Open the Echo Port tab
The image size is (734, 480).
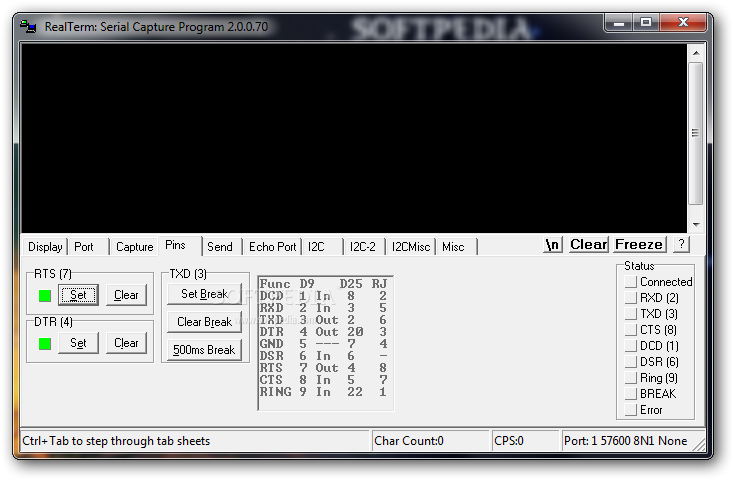pos(272,247)
